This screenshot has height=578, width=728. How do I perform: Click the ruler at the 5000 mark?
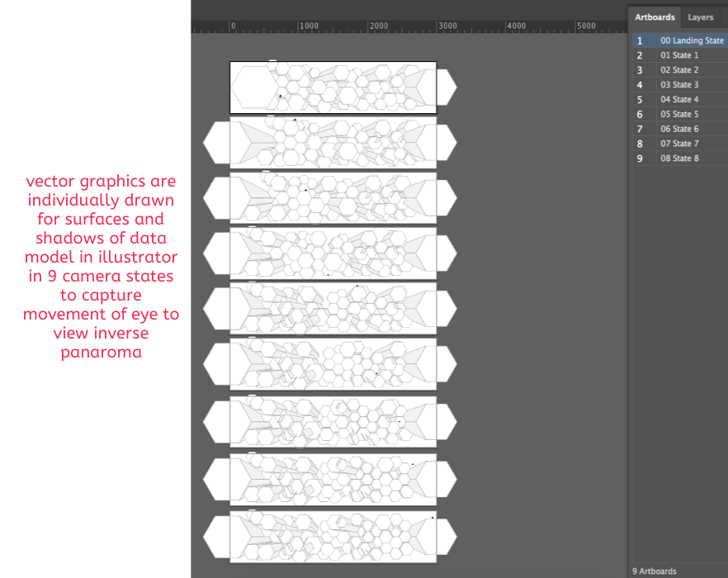point(576,26)
